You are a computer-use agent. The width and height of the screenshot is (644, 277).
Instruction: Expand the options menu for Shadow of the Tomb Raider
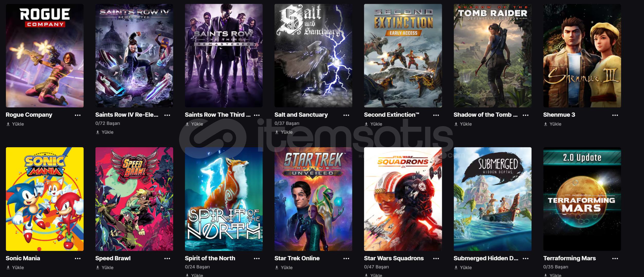(526, 115)
